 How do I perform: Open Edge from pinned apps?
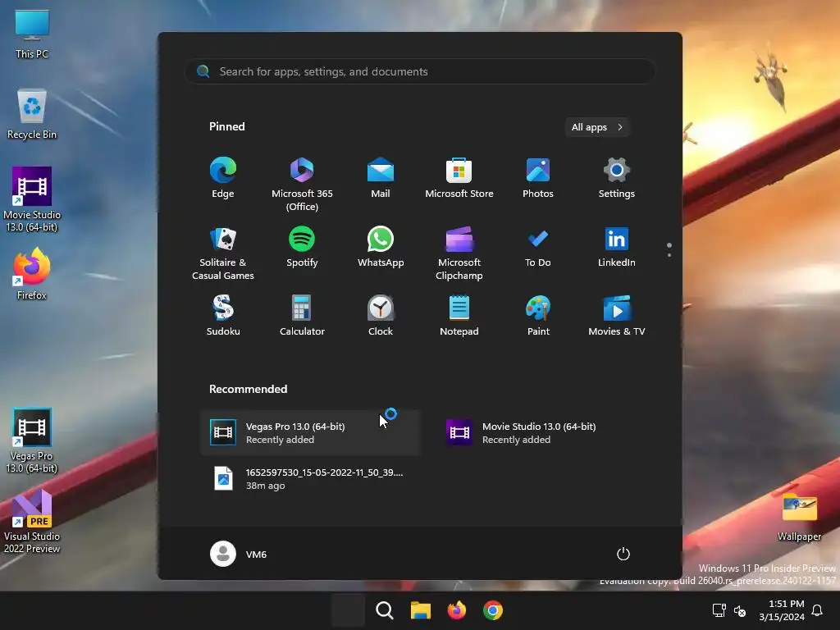coord(223,178)
